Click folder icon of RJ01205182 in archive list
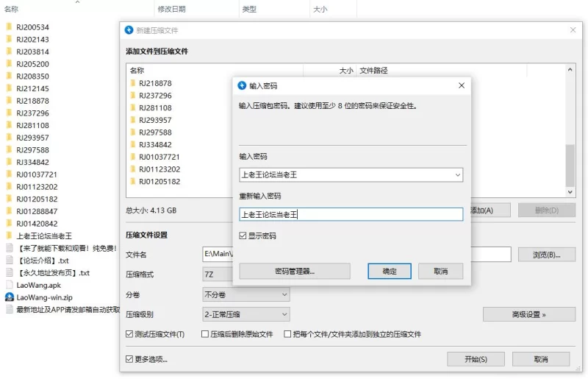 tap(133, 182)
